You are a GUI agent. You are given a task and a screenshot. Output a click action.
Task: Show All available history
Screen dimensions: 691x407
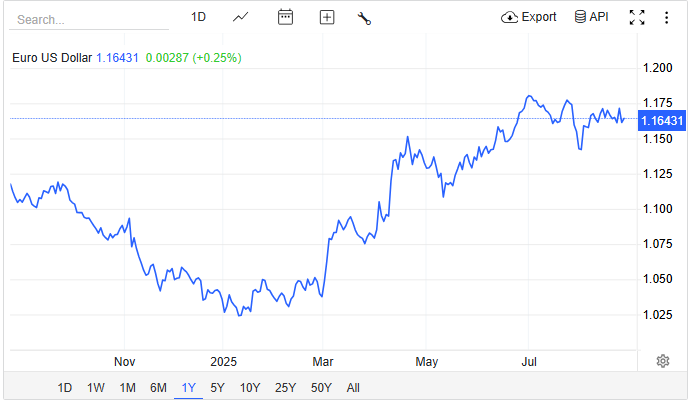[353, 388]
